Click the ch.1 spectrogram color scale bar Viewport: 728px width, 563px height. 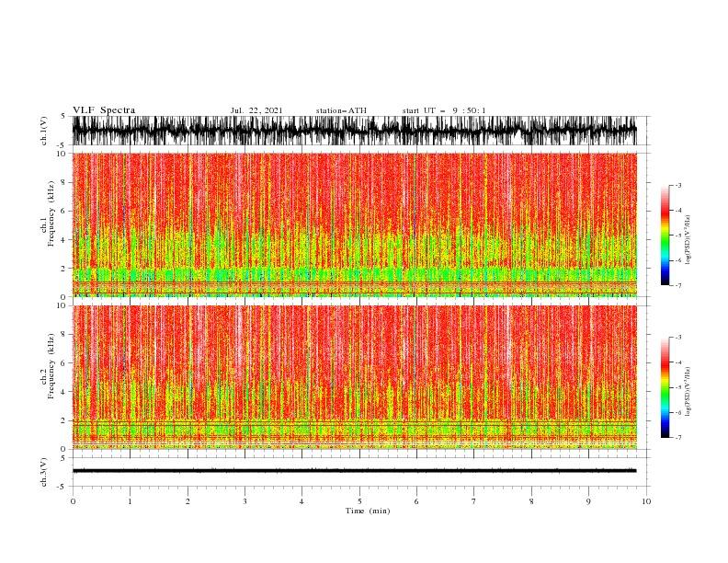coord(665,236)
